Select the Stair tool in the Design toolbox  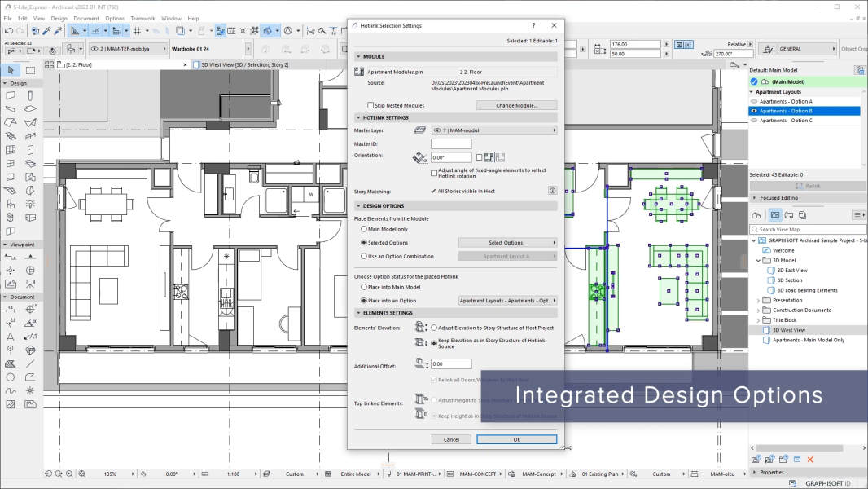(11, 135)
